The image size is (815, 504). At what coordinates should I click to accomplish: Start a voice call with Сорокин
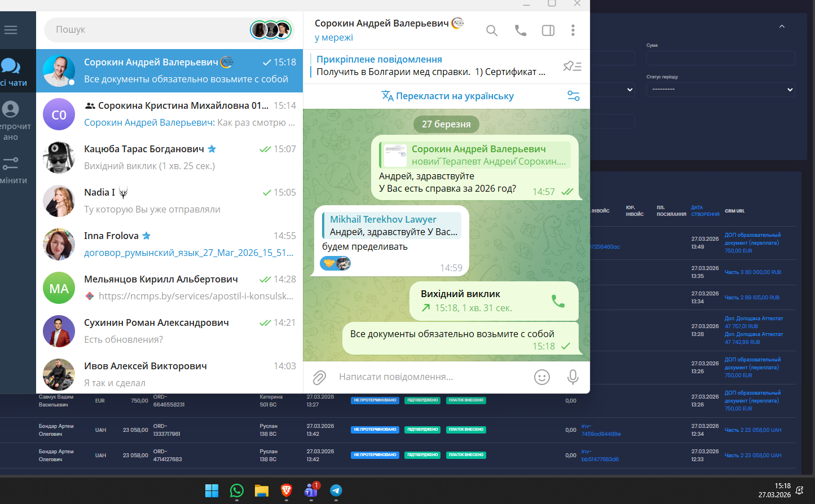(x=521, y=30)
